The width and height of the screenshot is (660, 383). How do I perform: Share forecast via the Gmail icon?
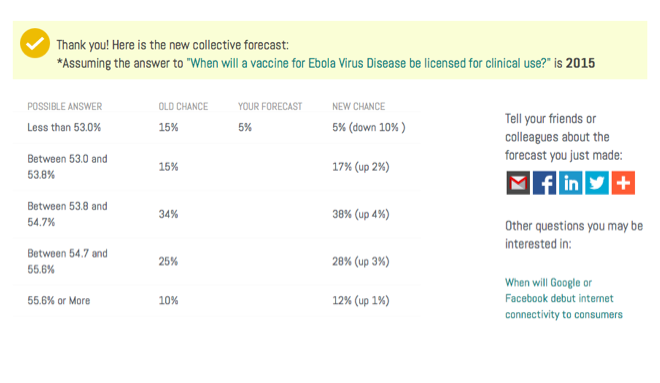click(x=518, y=183)
